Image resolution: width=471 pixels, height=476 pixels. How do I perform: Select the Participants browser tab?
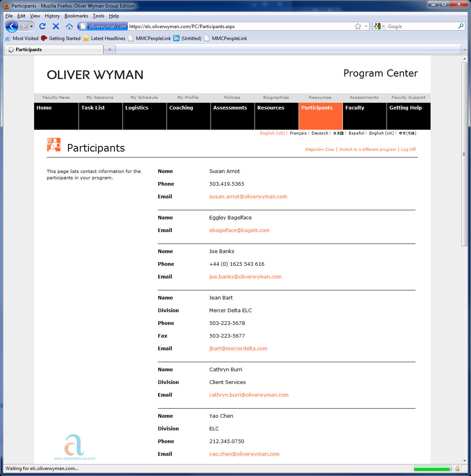(54, 50)
